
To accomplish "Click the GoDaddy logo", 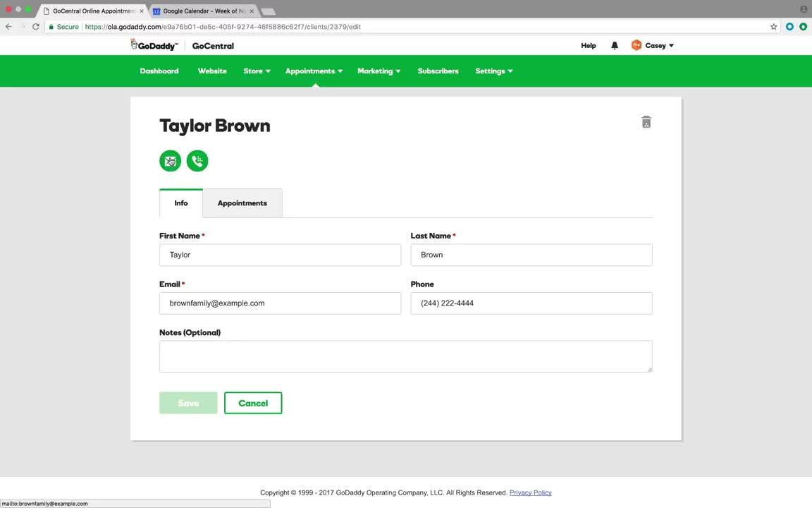I will coord(154,45).
